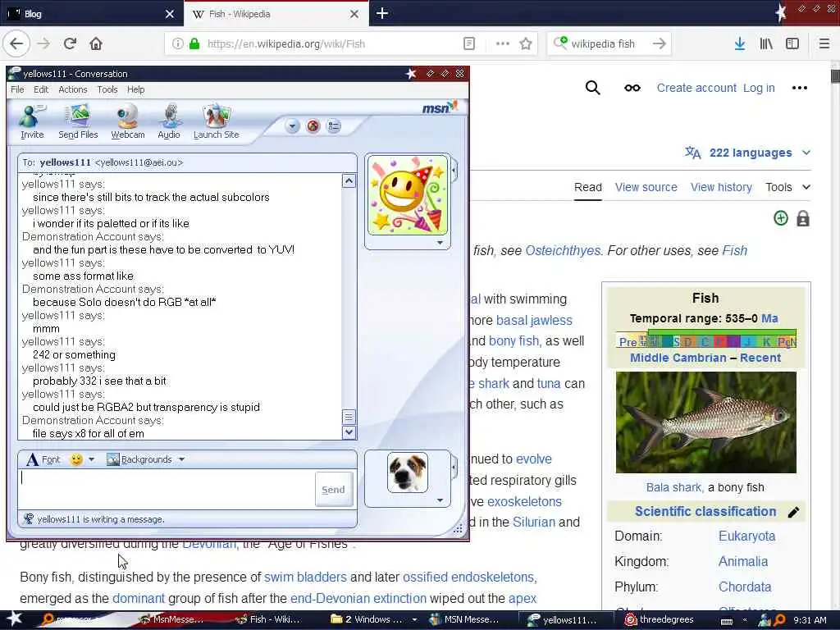Screen dimensions: 840x630
Task: Follow the swim bladders link
Action: click(305, 577)
